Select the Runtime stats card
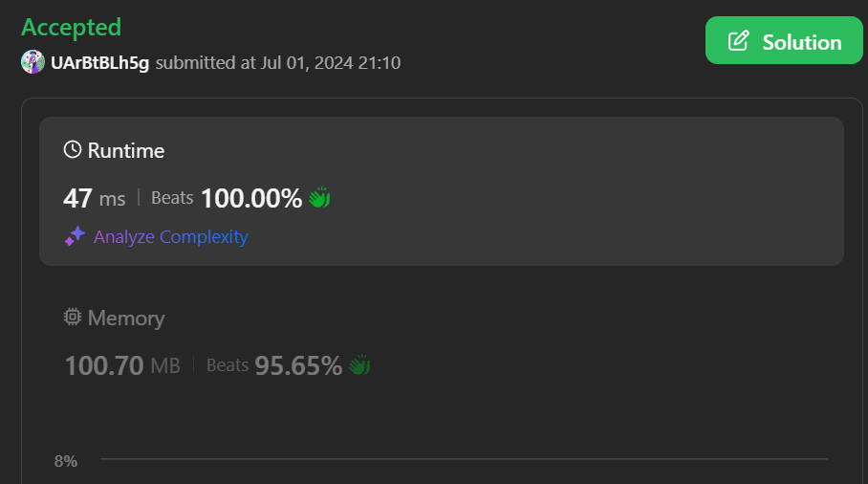 [442, 191]
